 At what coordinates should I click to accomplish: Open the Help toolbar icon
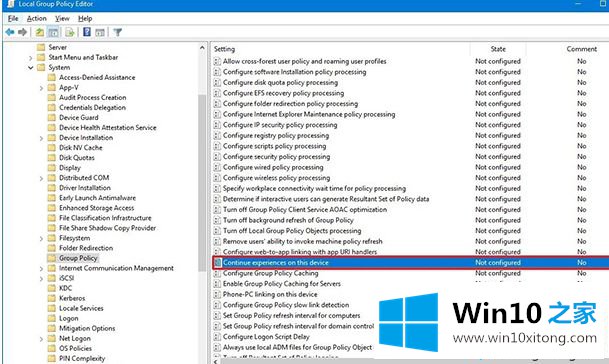[87, 32]
